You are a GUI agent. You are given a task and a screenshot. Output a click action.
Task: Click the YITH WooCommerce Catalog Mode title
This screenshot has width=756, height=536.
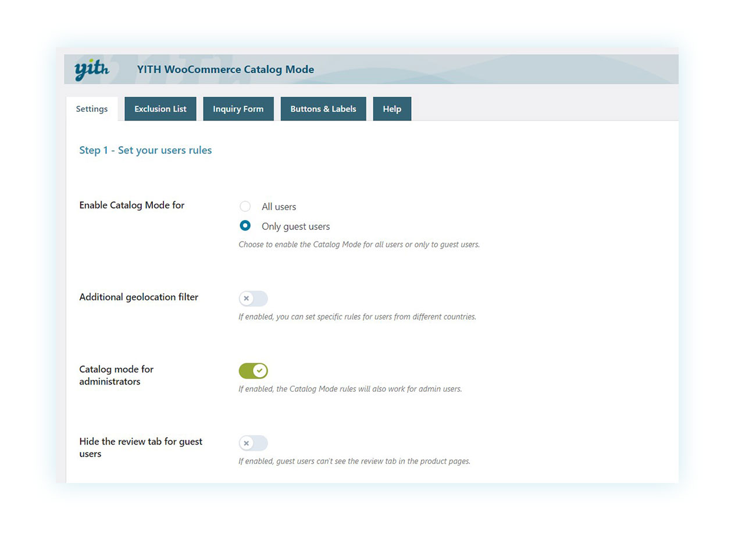pos(226,70)
